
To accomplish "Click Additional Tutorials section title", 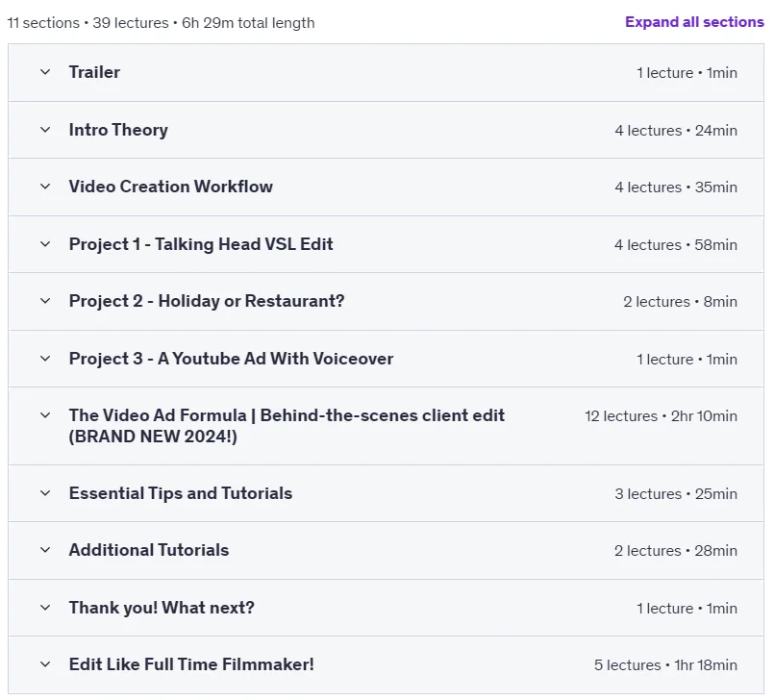I will [149, 550].
